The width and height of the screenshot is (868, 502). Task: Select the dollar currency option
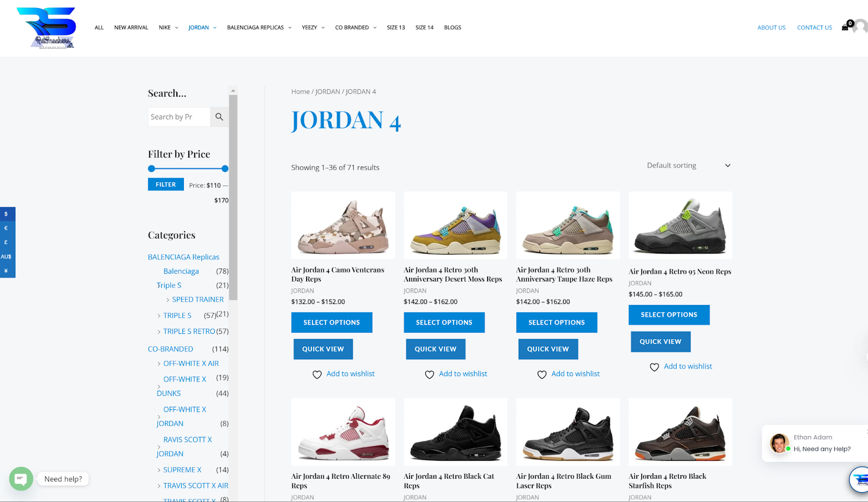[7, 214]
